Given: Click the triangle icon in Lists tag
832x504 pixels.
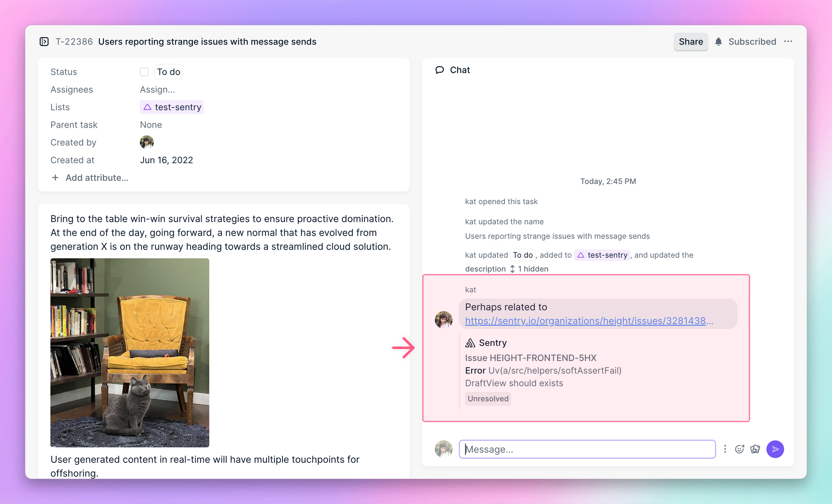Looking at the screenshot, I should point(147,107).
